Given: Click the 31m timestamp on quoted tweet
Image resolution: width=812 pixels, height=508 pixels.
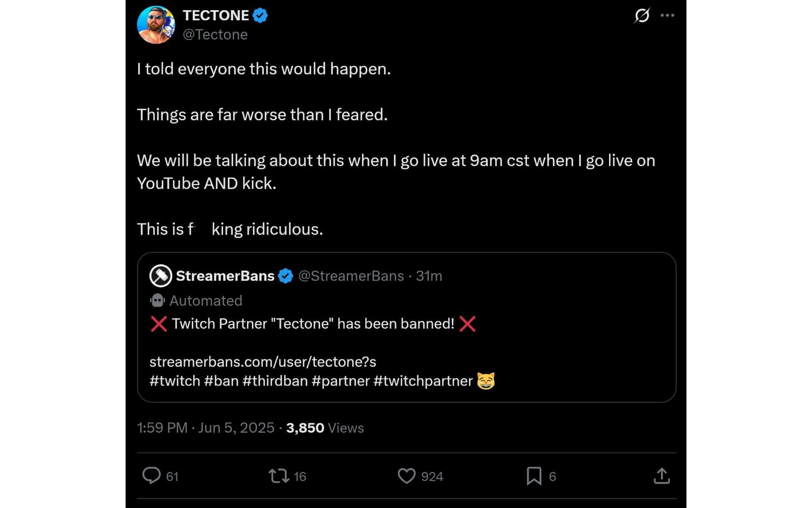Looking at the screenshot, I should [x=430, y=276].
